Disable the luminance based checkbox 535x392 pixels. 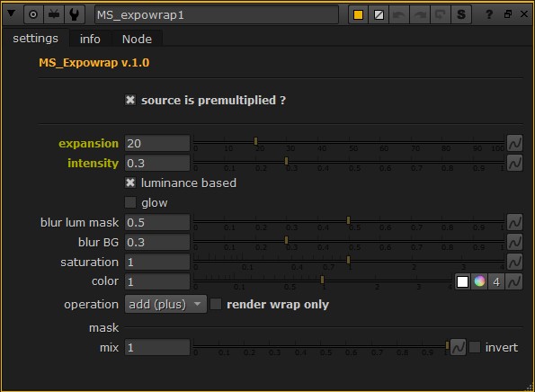click(x=130, y=183)
